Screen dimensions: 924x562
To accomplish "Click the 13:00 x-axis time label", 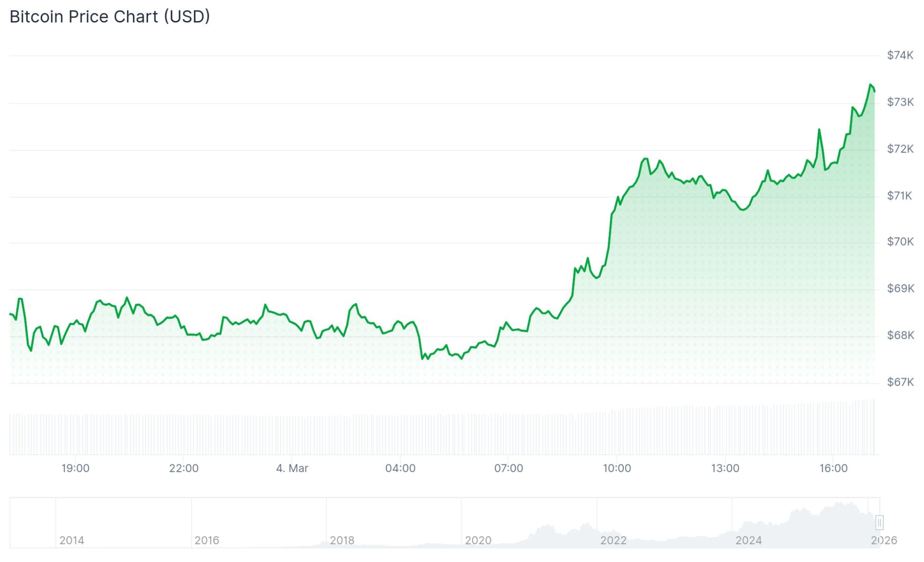I will tap(725, 468).
